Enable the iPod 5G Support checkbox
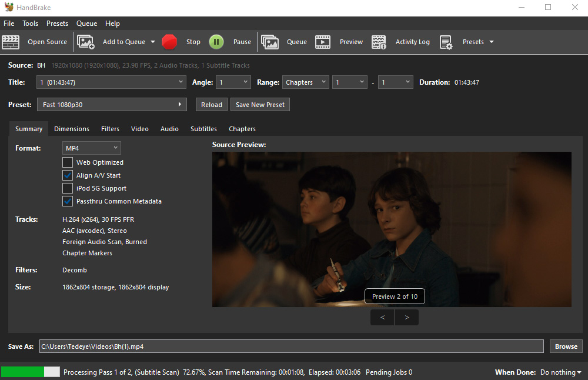 (x=68, y=188)
